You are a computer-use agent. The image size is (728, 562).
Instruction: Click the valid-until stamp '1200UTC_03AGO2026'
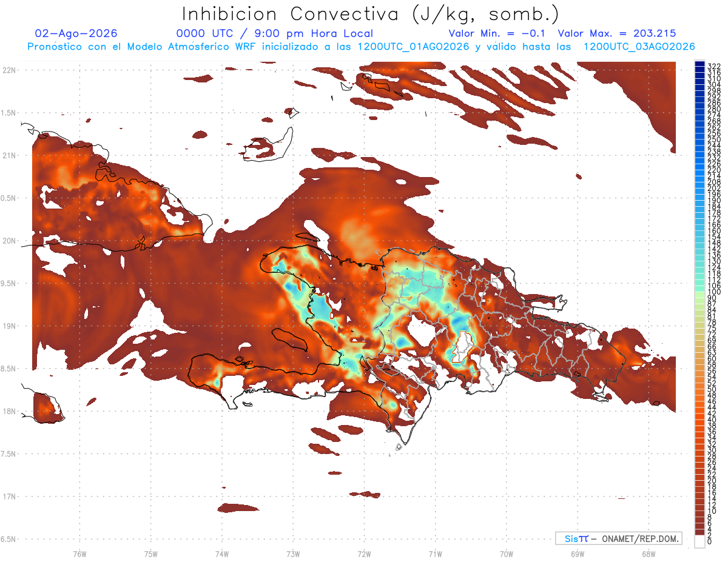point(639,47)
